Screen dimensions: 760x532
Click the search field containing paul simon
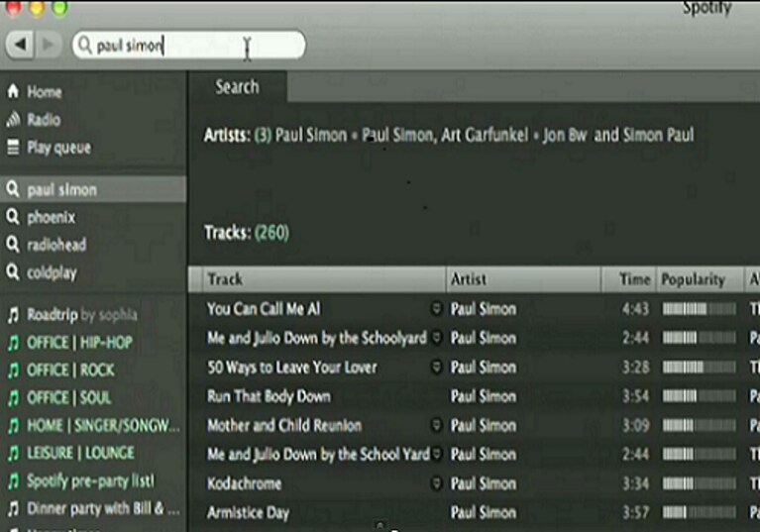click(x=189, y=45)
